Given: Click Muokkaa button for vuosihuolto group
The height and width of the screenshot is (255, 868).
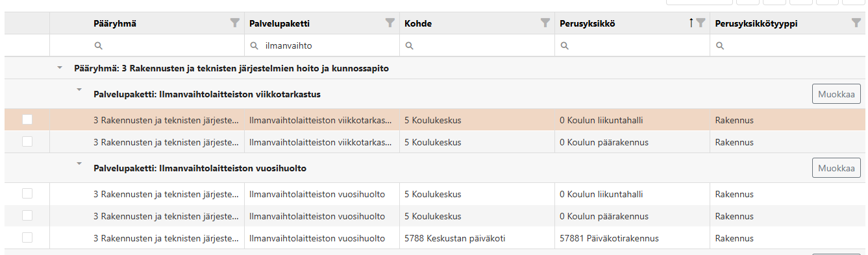Looking at the screenshot, I should coord(836,167).
